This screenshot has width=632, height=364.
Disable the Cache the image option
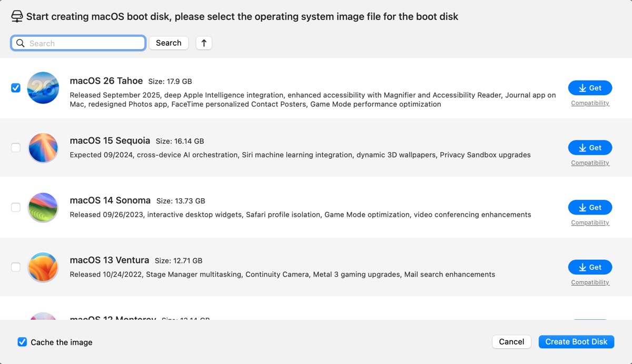click(22, 342)
